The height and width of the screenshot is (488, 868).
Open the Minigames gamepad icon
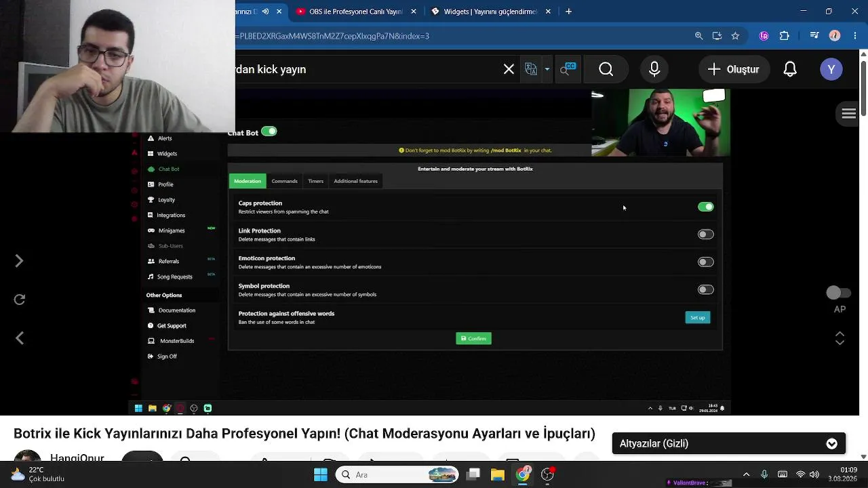coord(151,230)
